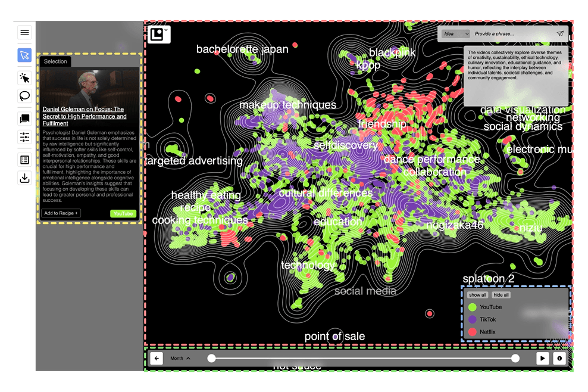This screenshot has height=392, width=588.
Task: Open the Idea dropdown
Action: [x=455, y=34]
